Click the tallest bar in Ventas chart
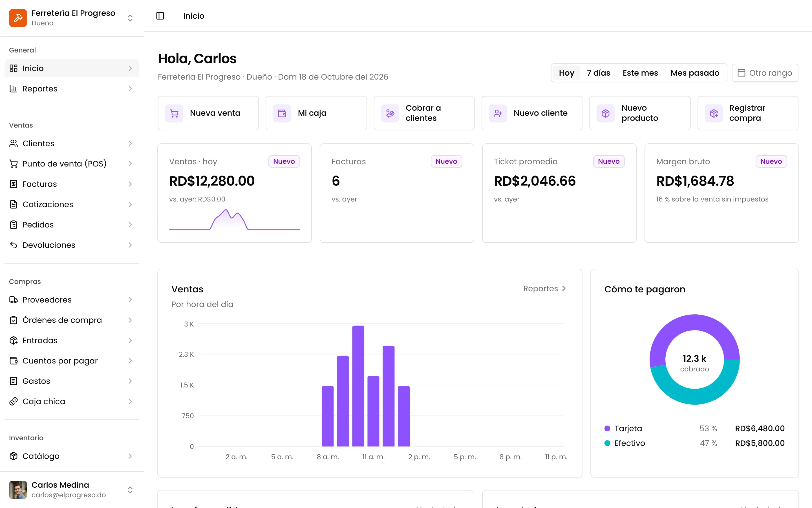The image size is (812, 508). [x=358, y=386]
